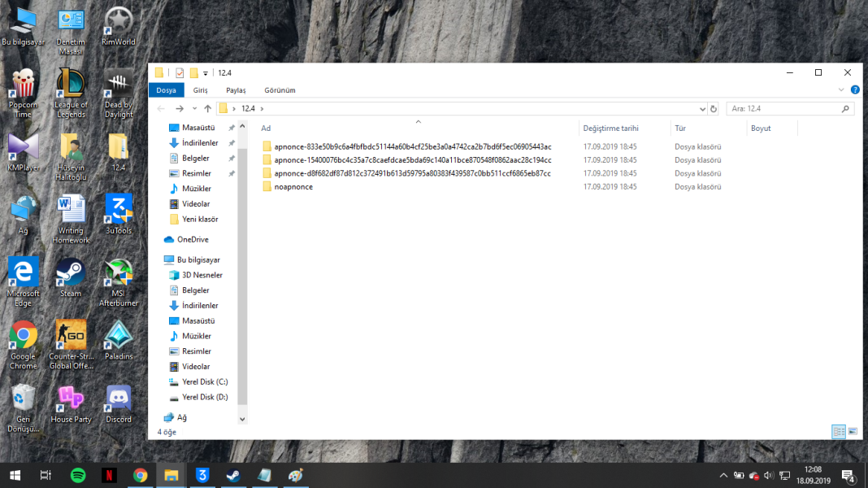Open the address bar history dropdown
This screenshot has width=868, height=488.
(x=702, y=108)
